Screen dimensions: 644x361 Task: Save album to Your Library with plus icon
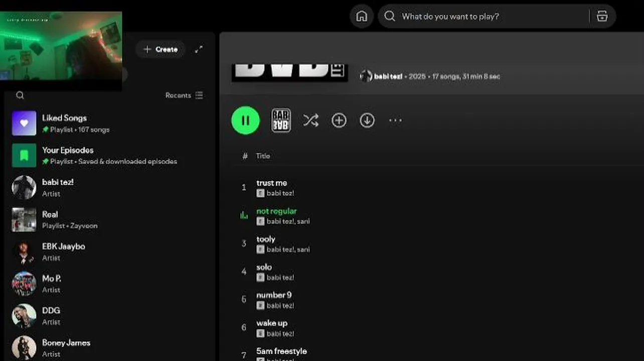point(339,120)
